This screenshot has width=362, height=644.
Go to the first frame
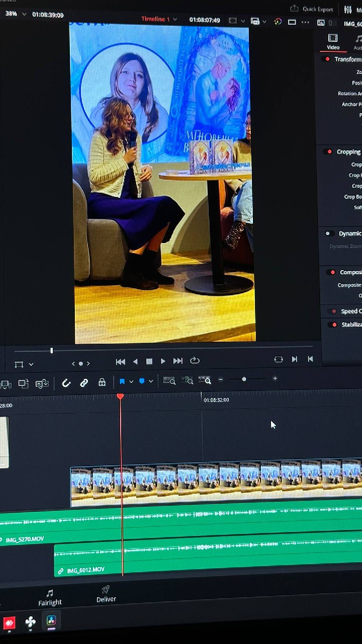120,362
